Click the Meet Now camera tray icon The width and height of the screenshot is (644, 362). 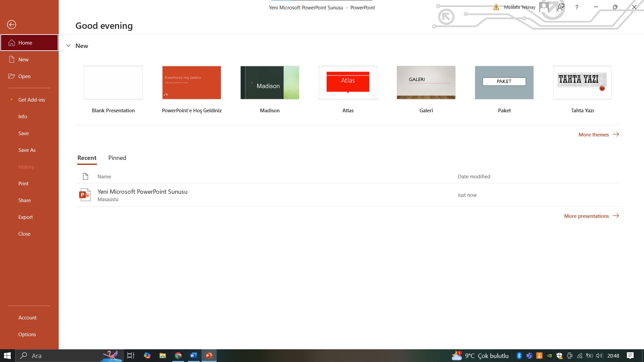tap(570, 356)
